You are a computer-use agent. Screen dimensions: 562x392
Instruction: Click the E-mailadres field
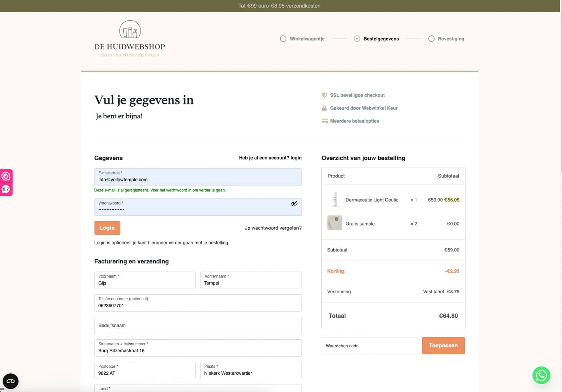click(198, 177)
